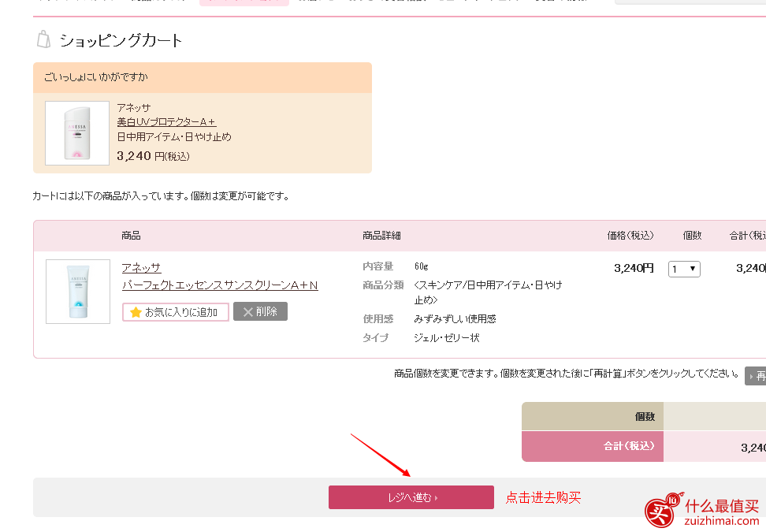Click the ショッピングカート page title

pos(121,40)
